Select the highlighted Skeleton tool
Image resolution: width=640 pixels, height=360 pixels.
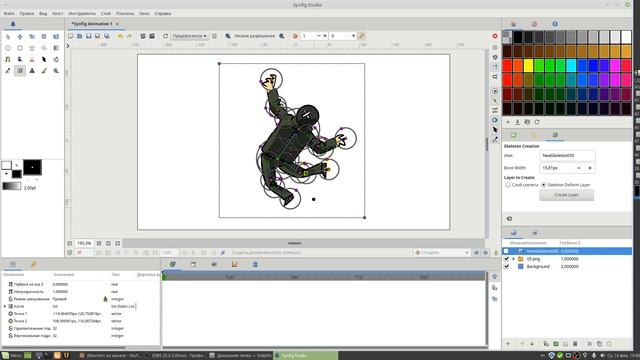click(x=20, y=71)
